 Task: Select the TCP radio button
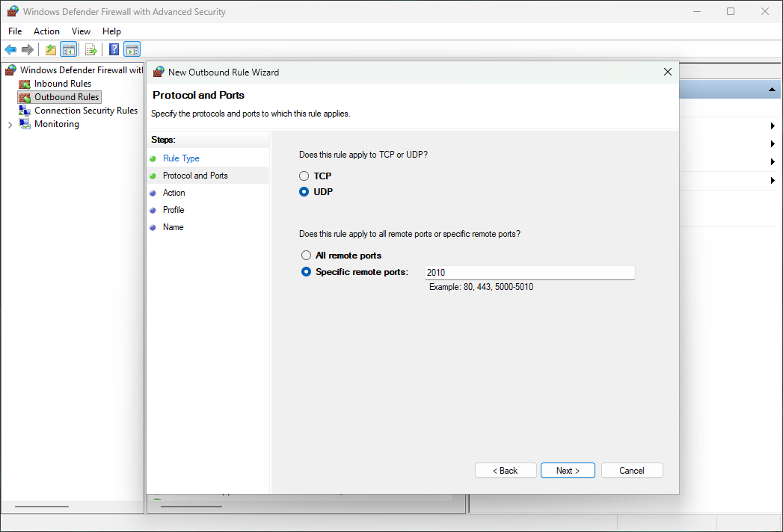point(304,176)
